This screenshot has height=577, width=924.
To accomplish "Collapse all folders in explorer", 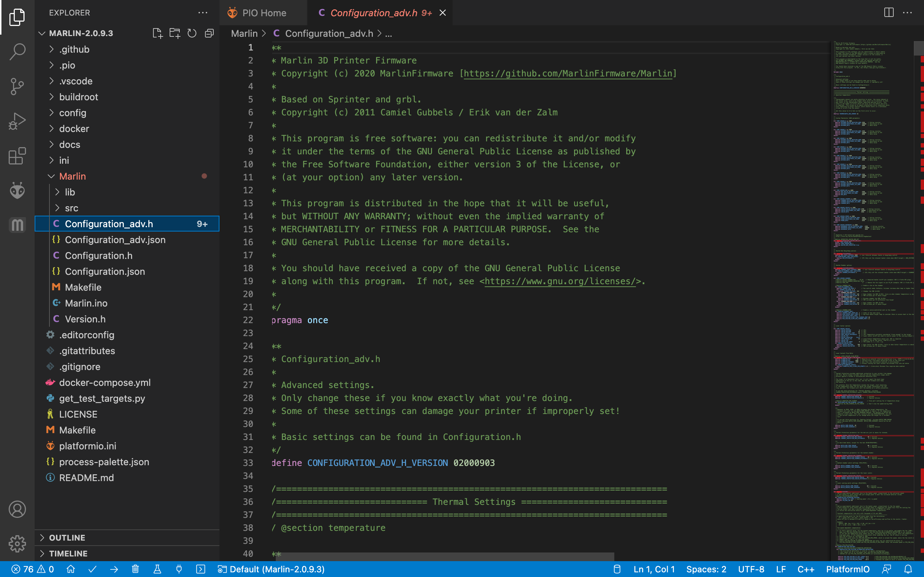I will 209,33.
